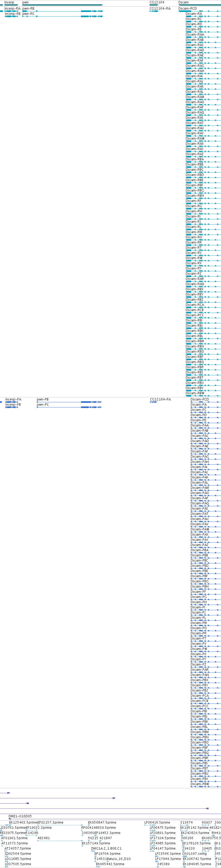Click transcript Dscam-RAK
This screenshot has width=221, height=868.
click(195, 87)
